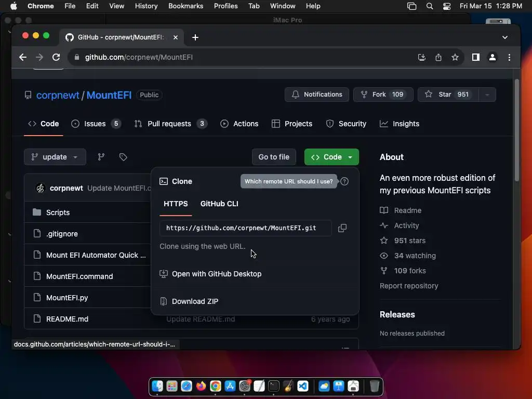Open the History menu in menu bar
This screenshot has width=532, height=399.
tap(146, 6)
